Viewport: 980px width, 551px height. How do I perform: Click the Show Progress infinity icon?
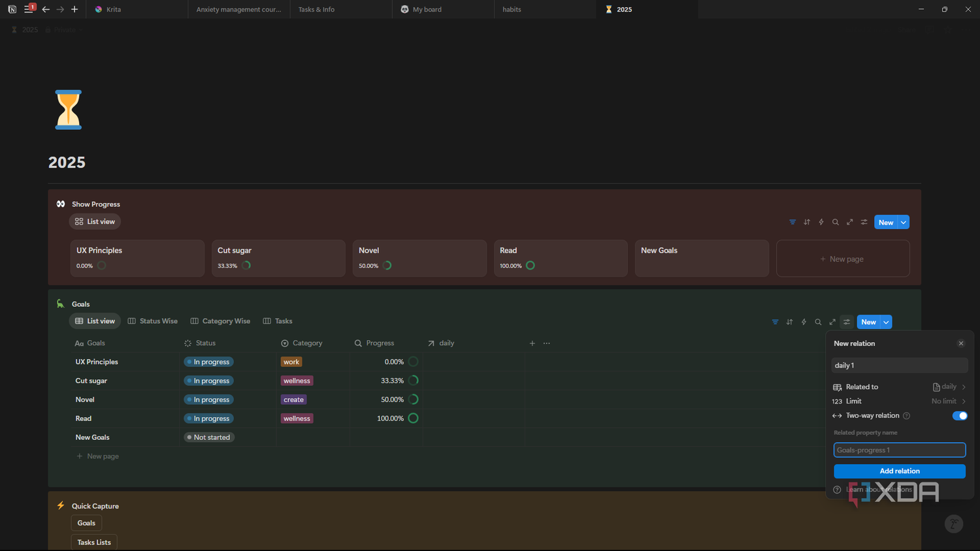[x=61, y=204]
